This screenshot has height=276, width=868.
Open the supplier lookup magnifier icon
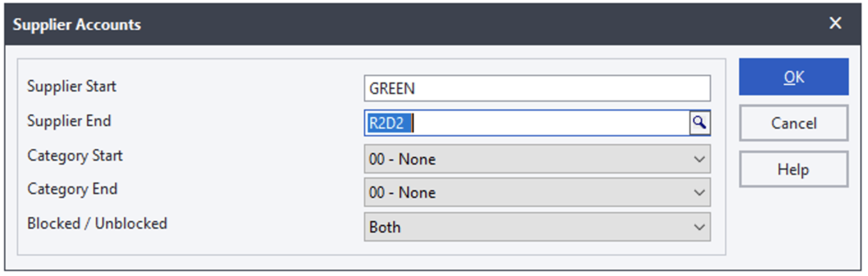click(x=699, y=123)
